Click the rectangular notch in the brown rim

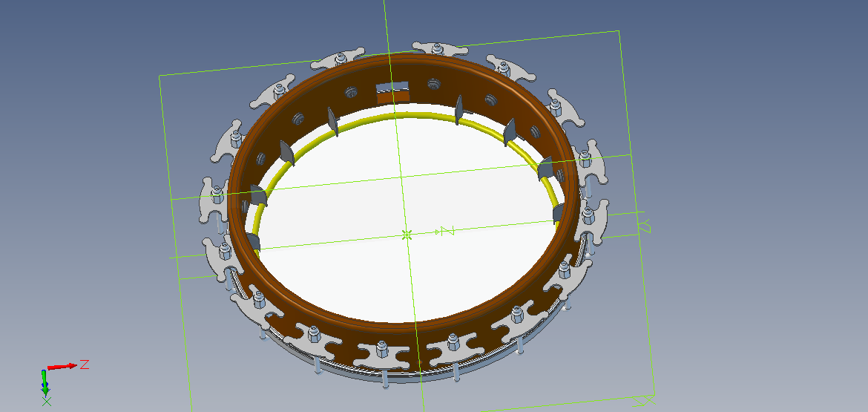click(x=392, y=93)
